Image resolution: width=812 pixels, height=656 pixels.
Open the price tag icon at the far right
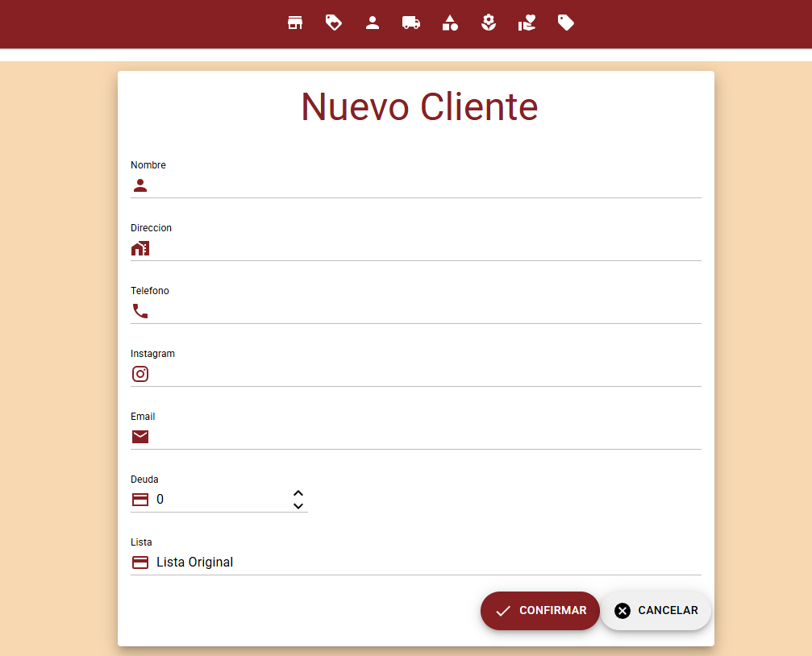(x=565, y=23)
